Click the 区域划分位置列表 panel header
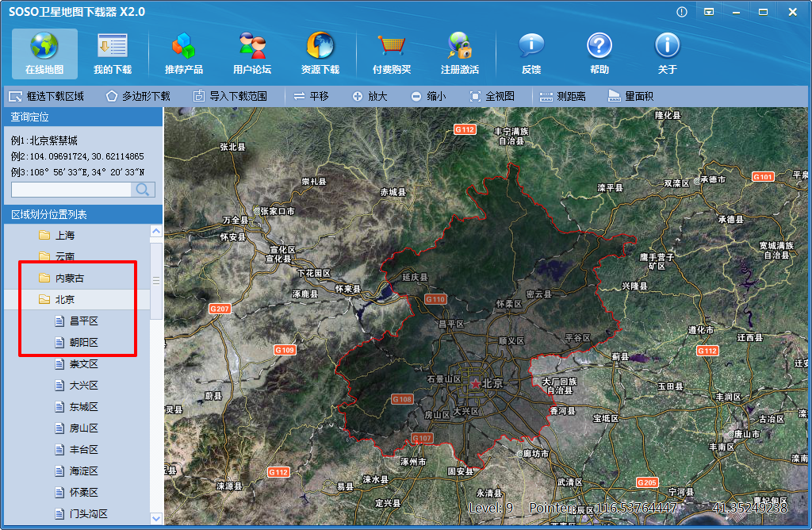This screenshot has width=812, height=530. (82, 214)
